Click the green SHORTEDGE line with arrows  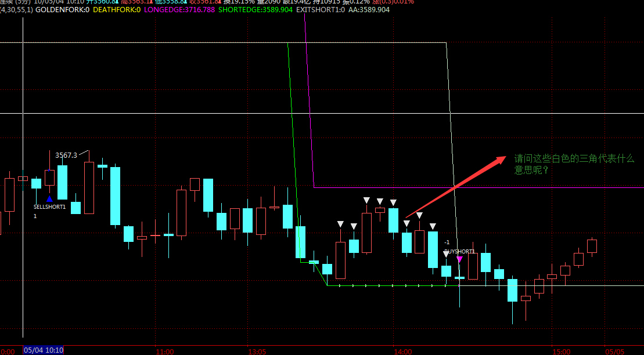point(392,285)
